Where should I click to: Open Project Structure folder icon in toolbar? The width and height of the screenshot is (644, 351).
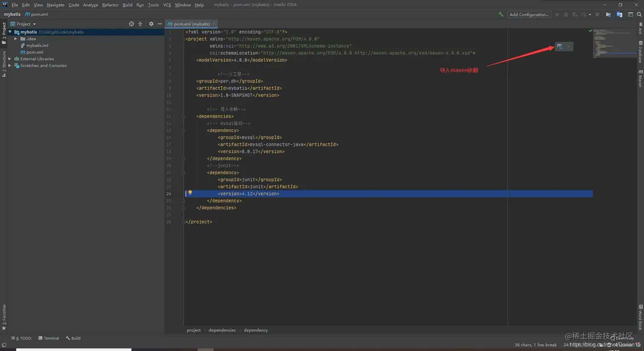[x=608, y=14]
